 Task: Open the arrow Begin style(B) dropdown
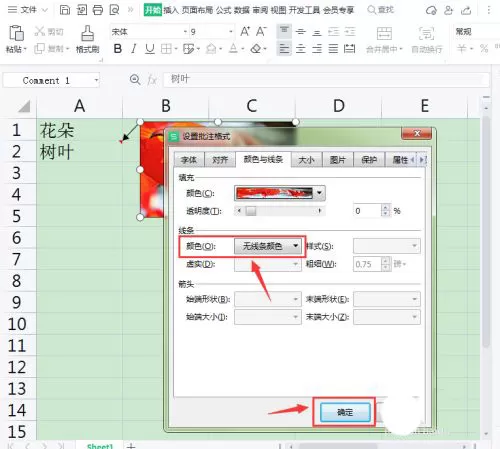(268, 299)
